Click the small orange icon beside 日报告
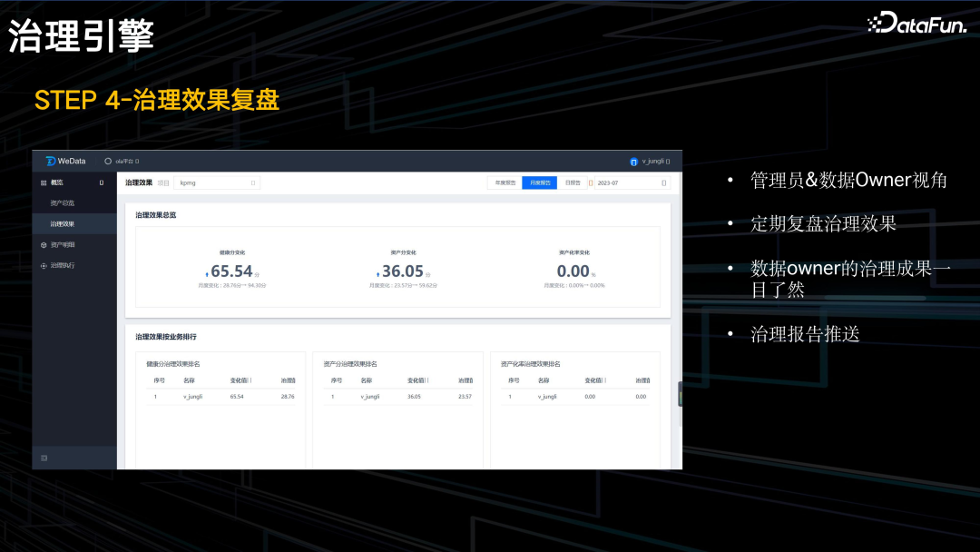This screenshot has width=980, height=552. tap(591, 182)
